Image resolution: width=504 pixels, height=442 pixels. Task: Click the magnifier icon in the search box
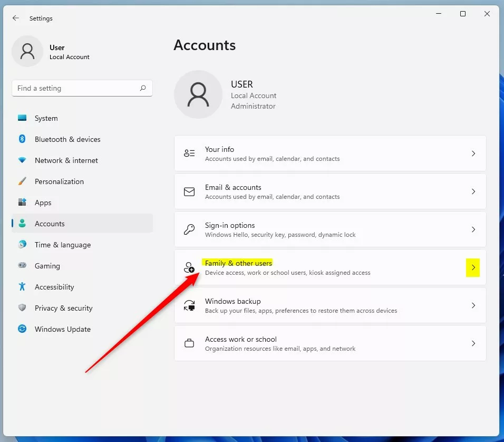[143, 88]
